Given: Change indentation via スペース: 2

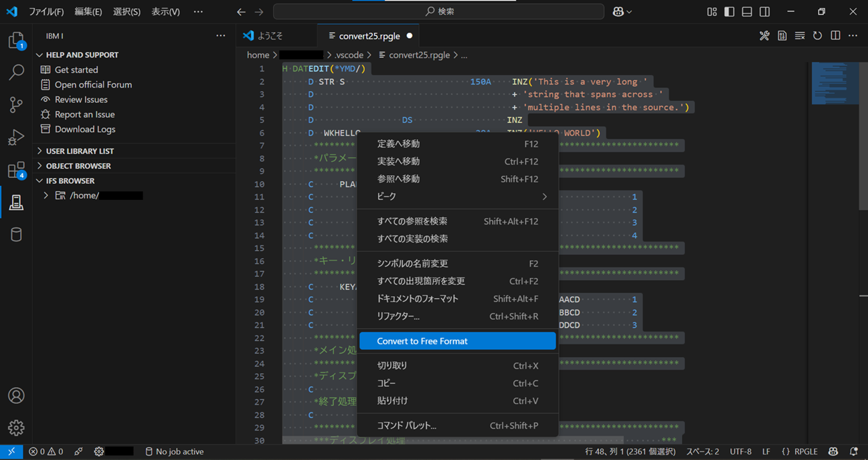Looking at the screenshot, I should coord(703,451).
